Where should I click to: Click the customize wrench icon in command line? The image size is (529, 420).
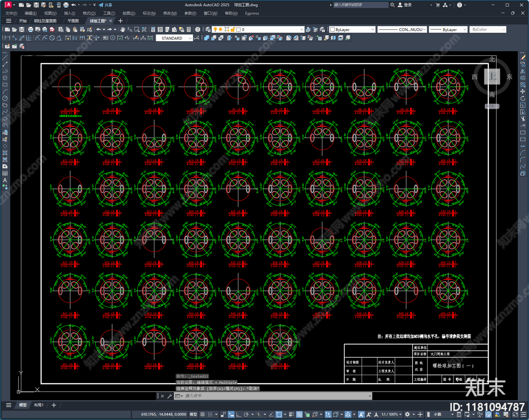(170, 396)
